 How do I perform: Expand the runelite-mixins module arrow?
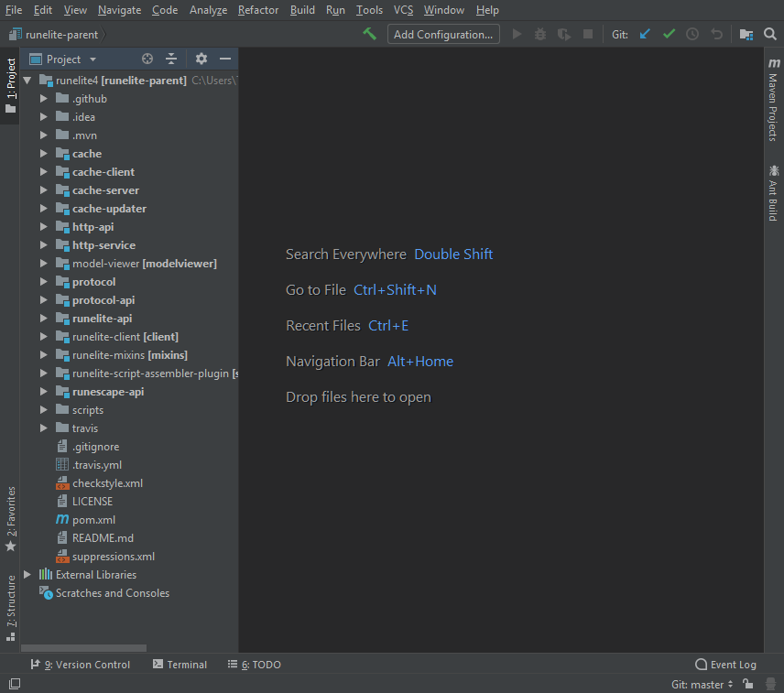43,355
